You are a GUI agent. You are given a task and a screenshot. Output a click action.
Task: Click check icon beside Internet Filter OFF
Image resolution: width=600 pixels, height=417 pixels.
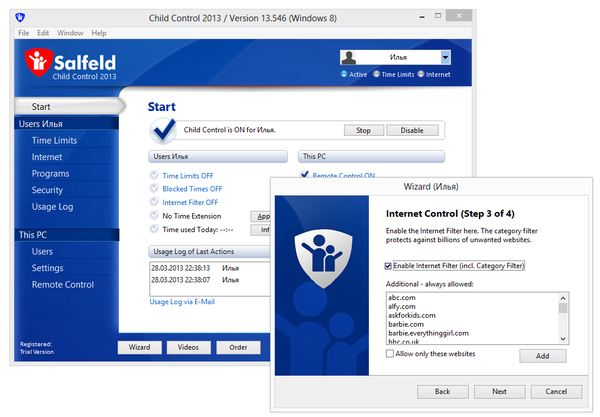click(154, 202)
